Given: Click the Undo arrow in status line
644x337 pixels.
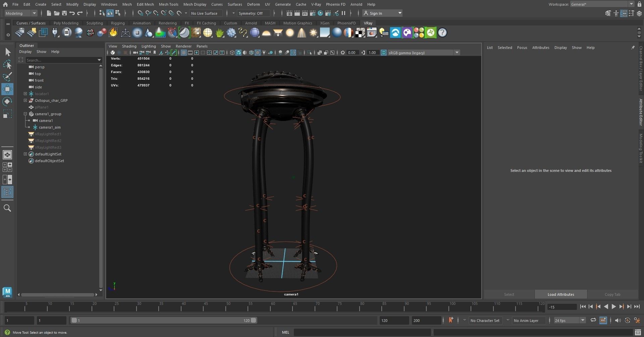Looking at the screenshot, I should coord(72,13).
